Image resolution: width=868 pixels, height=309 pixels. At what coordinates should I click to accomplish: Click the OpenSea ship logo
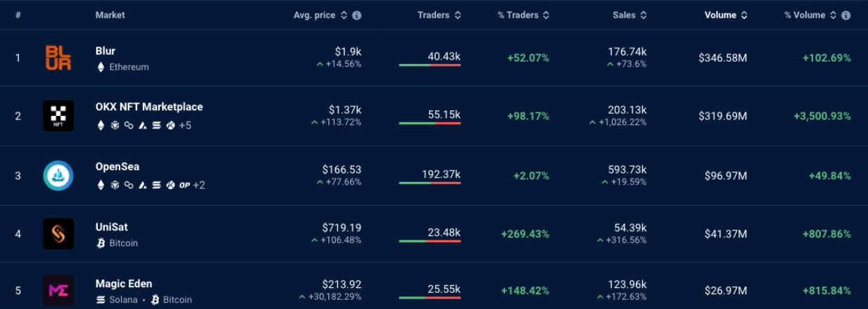click(58, 176)
